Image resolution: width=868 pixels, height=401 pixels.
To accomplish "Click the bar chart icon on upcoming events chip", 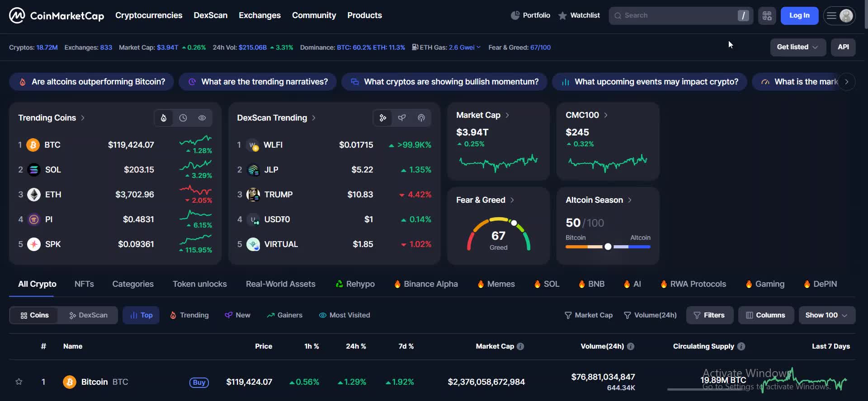I will pos(566,82).
